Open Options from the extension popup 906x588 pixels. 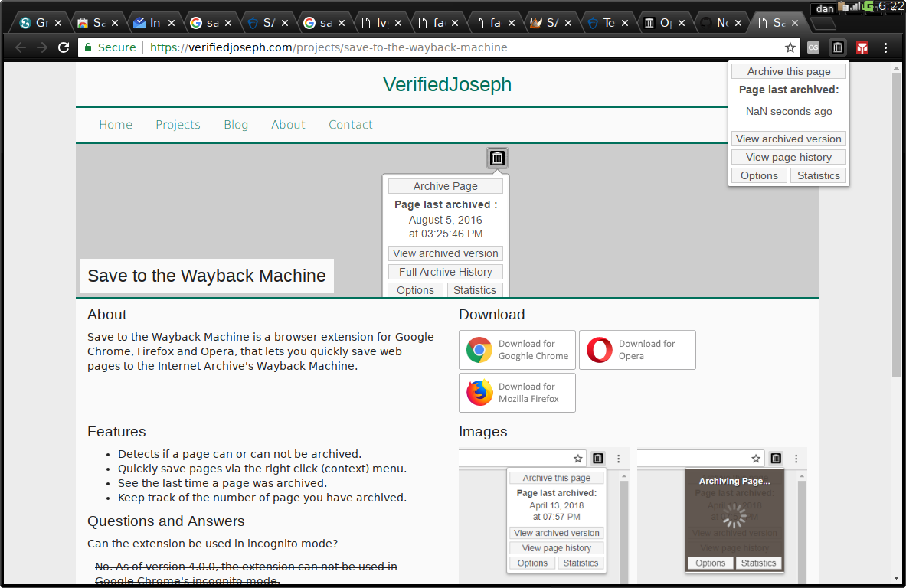pyautogui.click(x=759, y=175)
